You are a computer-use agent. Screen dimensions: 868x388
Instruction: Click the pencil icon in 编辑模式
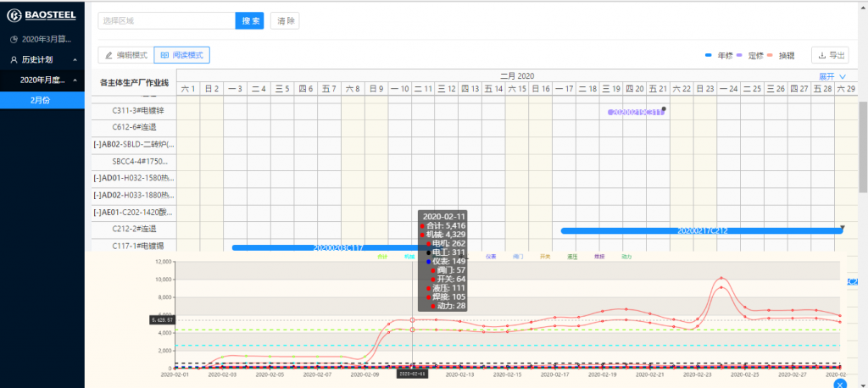[x=109, y=55]
